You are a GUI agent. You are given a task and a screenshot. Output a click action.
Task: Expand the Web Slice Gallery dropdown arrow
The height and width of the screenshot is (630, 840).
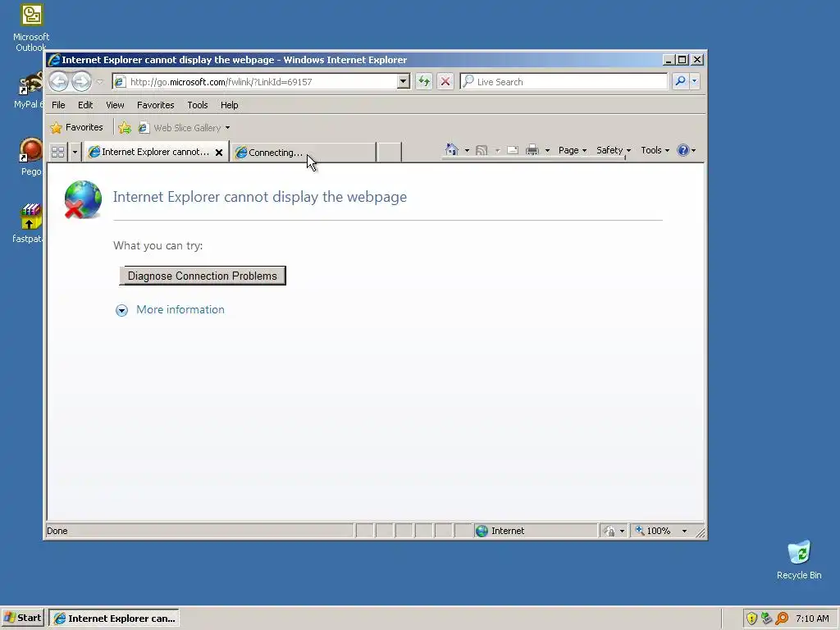(228, 128)
